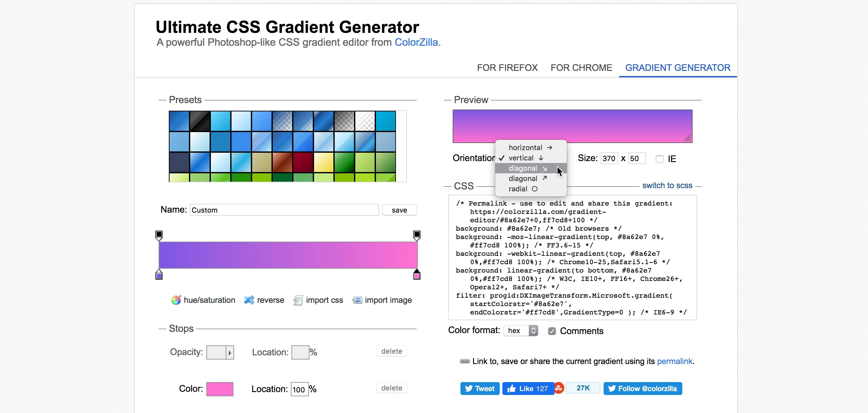Uncheck the Comments checkbox
This screenshot has width=868, height=413.
pos(552,331)
